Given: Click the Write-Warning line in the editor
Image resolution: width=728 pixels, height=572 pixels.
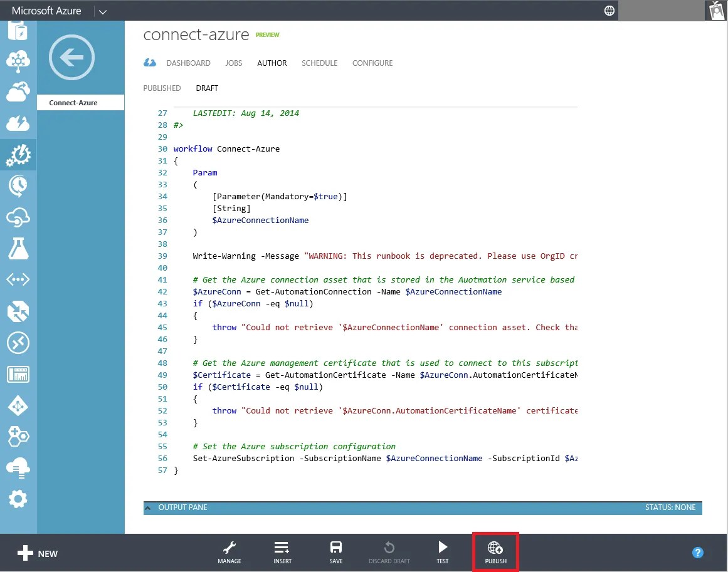Looking at the screenshot, I should click(x=385, y=256).
